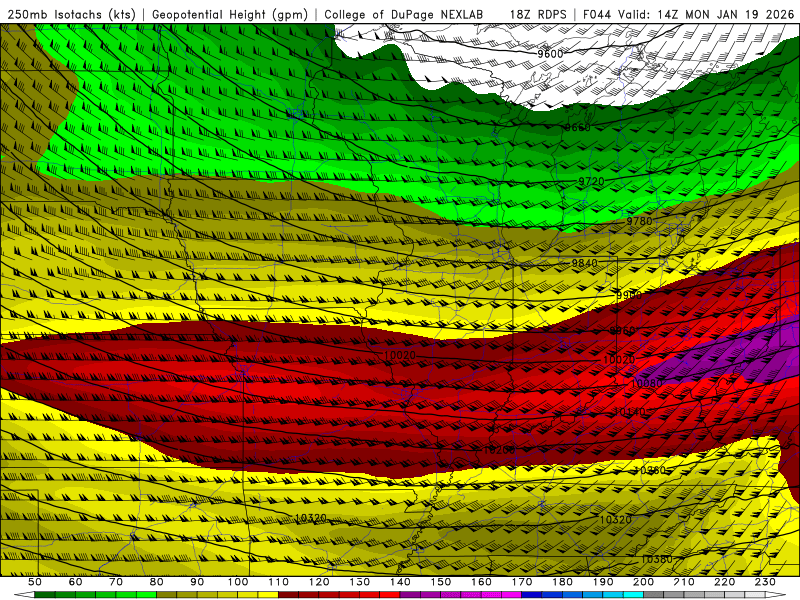This screenshot has width=800, height=600.
Task: Click the 9720 contour label
Action: 591,182
